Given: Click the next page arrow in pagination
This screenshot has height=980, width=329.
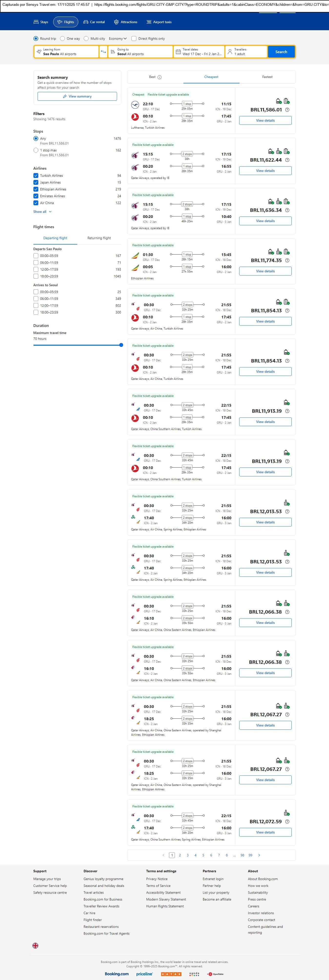Looking at the screenshot, I should tap(259, 855).
